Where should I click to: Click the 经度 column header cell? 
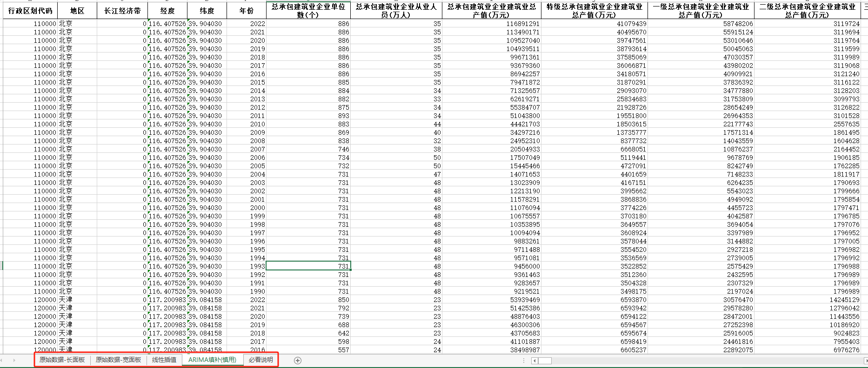(167, 11)
